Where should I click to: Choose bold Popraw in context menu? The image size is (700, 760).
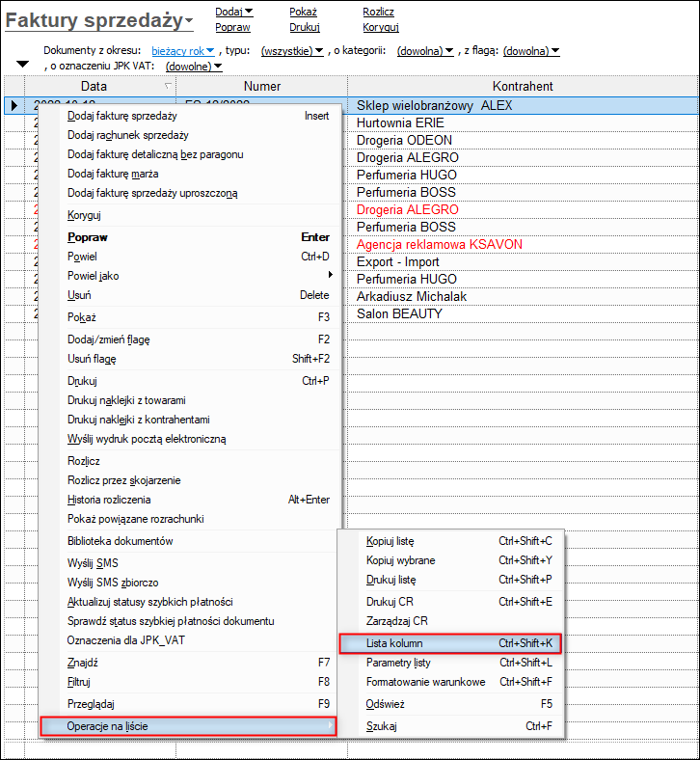pos(198,237)
